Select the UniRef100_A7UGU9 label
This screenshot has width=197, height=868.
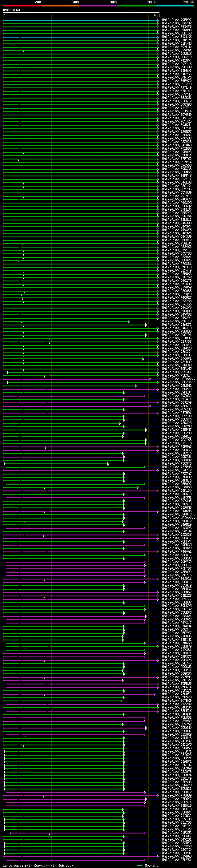click(176, 796)
